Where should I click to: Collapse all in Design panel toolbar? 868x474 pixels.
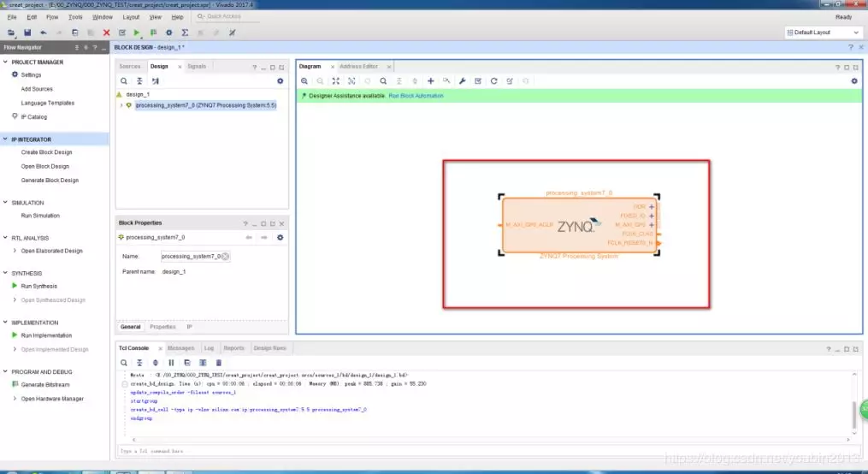click(139, 80)
